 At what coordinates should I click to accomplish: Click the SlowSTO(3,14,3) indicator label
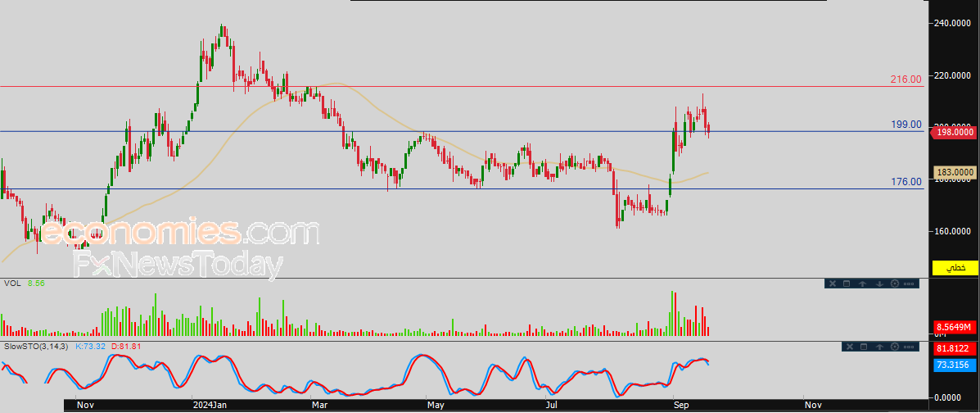[x=35, y=346]
